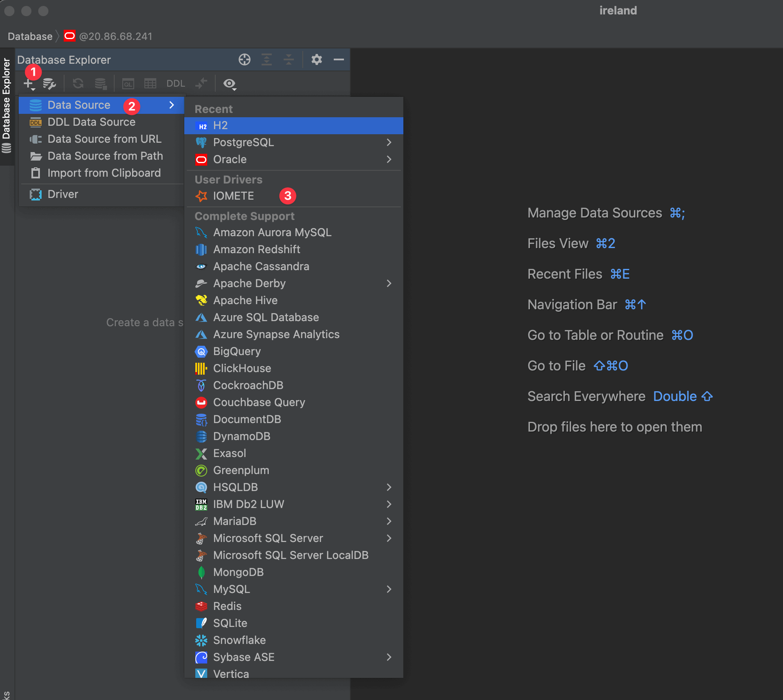Select Amazon Aurora MySQL
This screenshot has width=783, height=700.
294,232
